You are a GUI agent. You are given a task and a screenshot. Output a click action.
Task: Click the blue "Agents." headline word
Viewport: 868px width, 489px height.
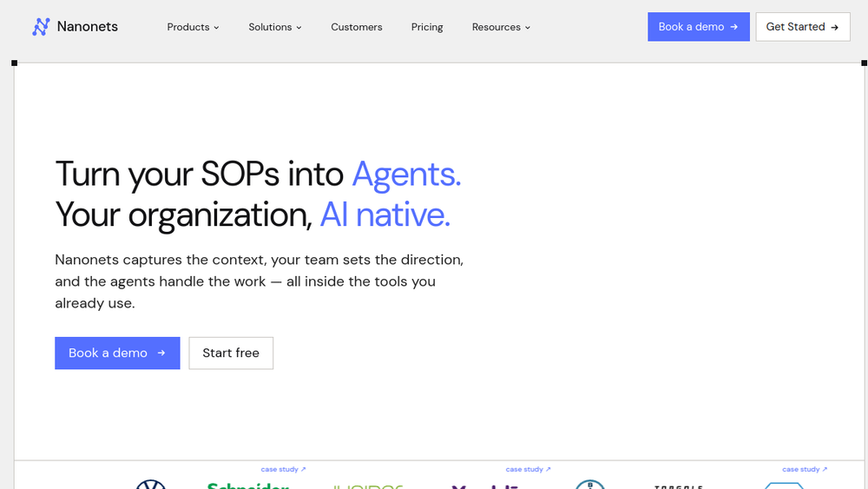(406, 175)
